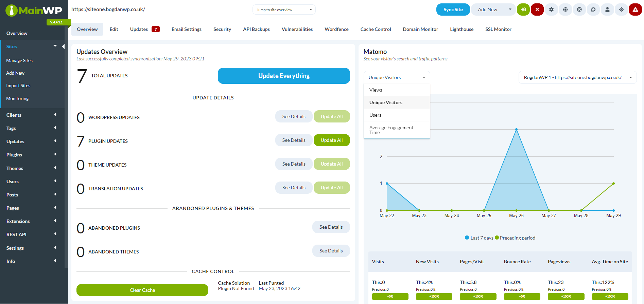Expand Posts in the sidebar
This screenshot has width=644, height=304.
tap(55, 194)
